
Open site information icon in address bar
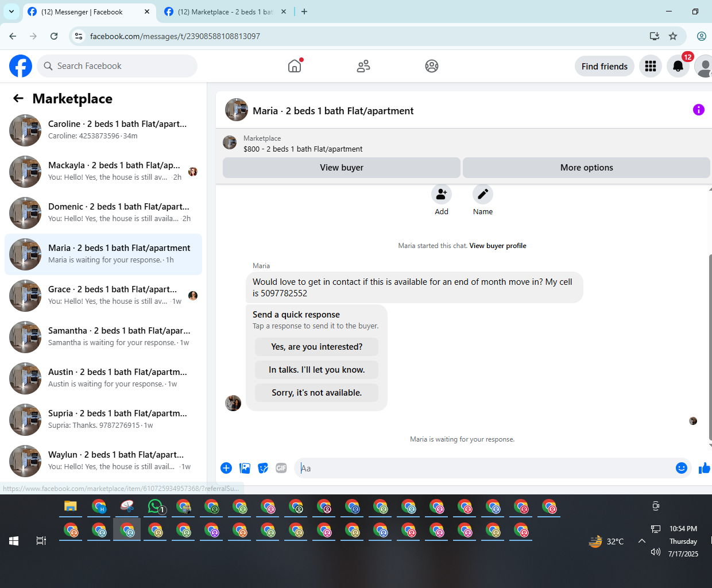[x=79, y=36]
